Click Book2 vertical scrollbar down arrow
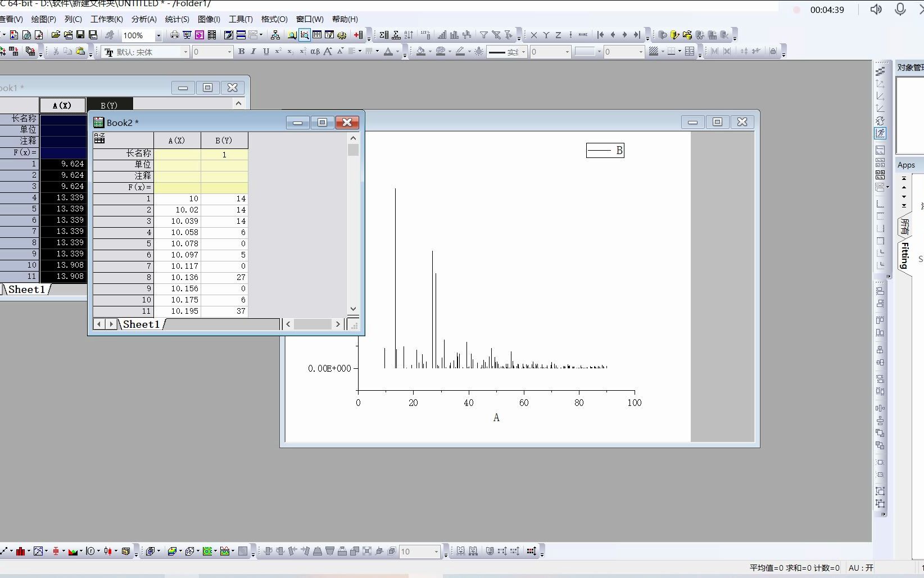 pyautogui.click(x=353, y=309)
